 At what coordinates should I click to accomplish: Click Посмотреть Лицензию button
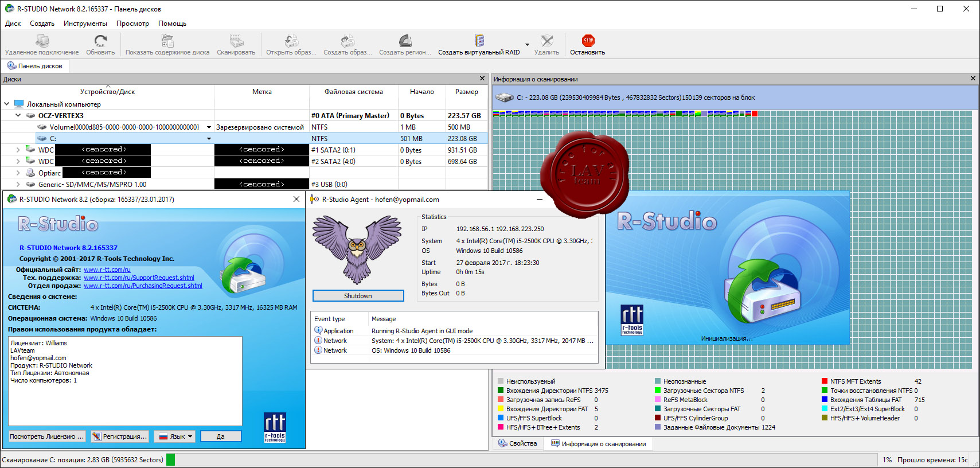coord(47,436)
